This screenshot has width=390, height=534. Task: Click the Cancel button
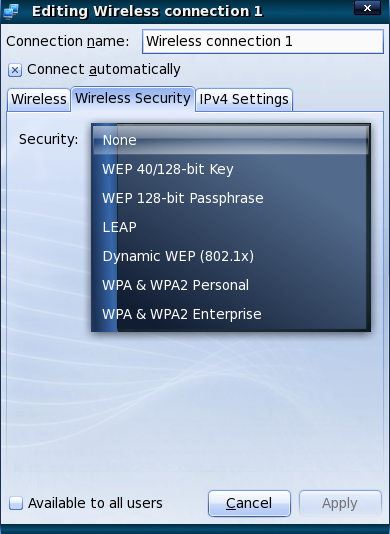click(249, 503)
